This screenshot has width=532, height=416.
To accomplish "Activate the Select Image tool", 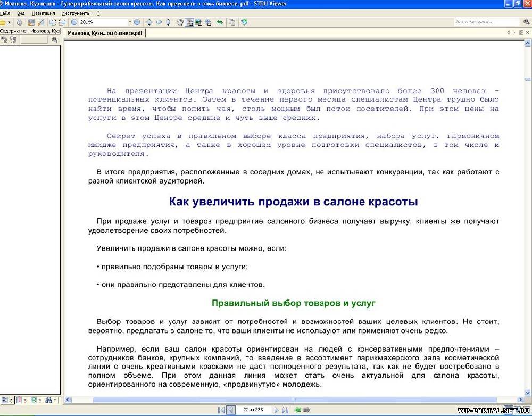I will tap(199, 22).
